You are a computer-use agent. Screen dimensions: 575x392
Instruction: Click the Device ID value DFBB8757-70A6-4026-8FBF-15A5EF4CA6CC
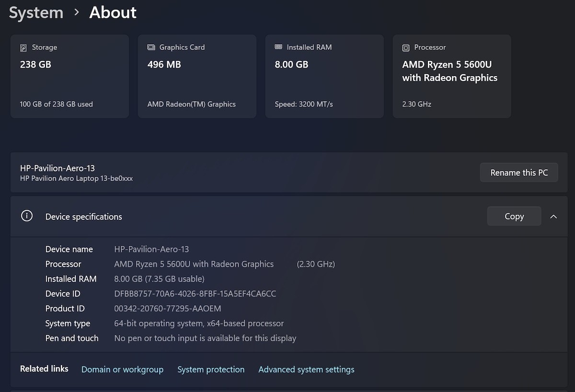[x=195, y=294]
